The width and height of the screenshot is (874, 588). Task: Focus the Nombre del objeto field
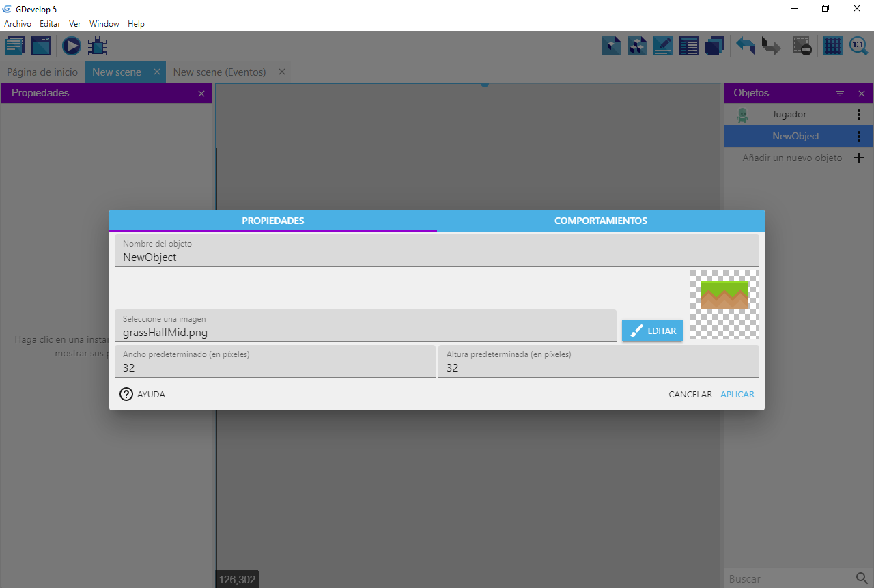tap(437, 257)
